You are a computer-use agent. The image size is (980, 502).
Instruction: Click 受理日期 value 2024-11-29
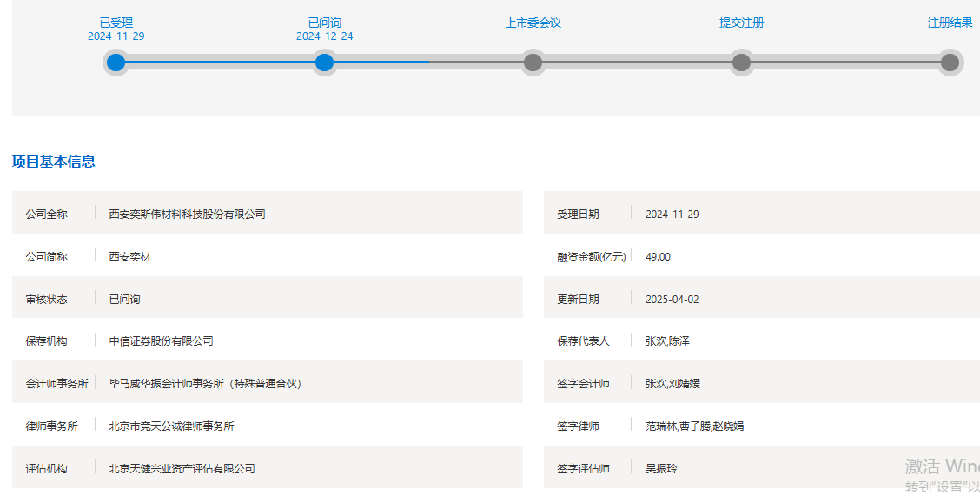672,214
